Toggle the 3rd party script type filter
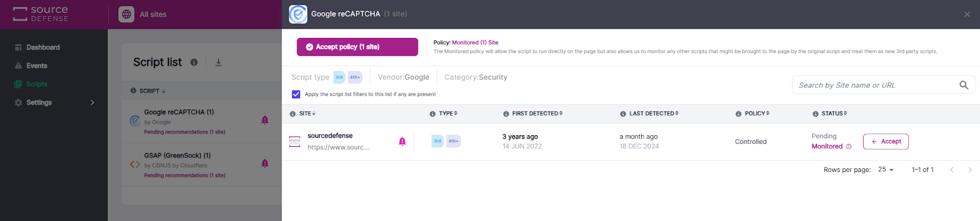This screenshot has width=980, height=221. pyautogui.click(x=339, y=77)
